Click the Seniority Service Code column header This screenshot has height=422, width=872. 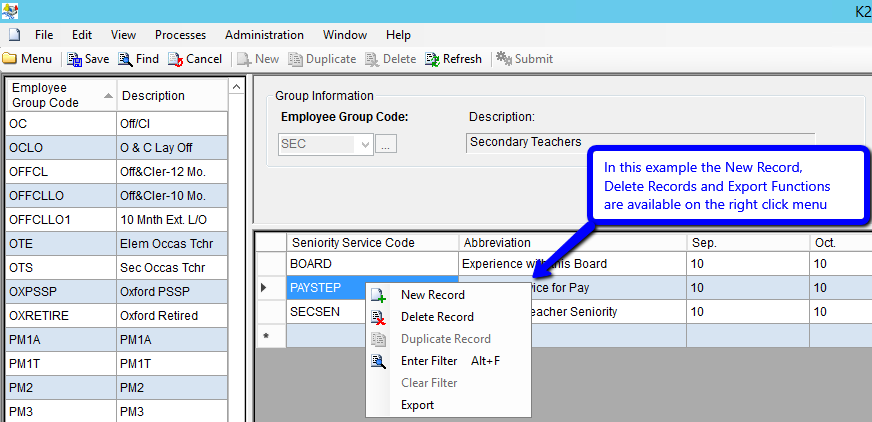click(372, 242)
